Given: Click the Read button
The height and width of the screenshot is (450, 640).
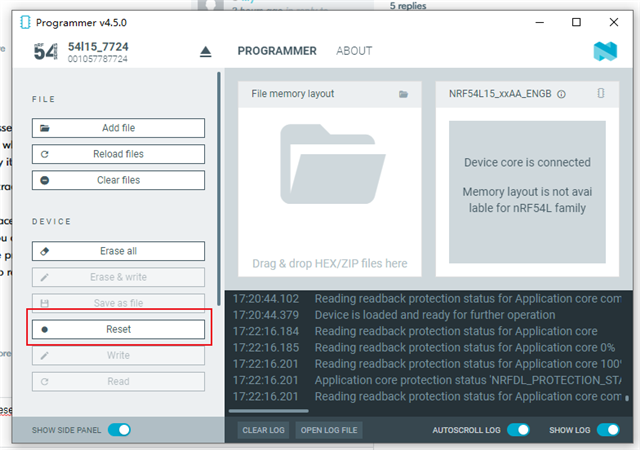Looking at the screenshot, I should 118,381.
